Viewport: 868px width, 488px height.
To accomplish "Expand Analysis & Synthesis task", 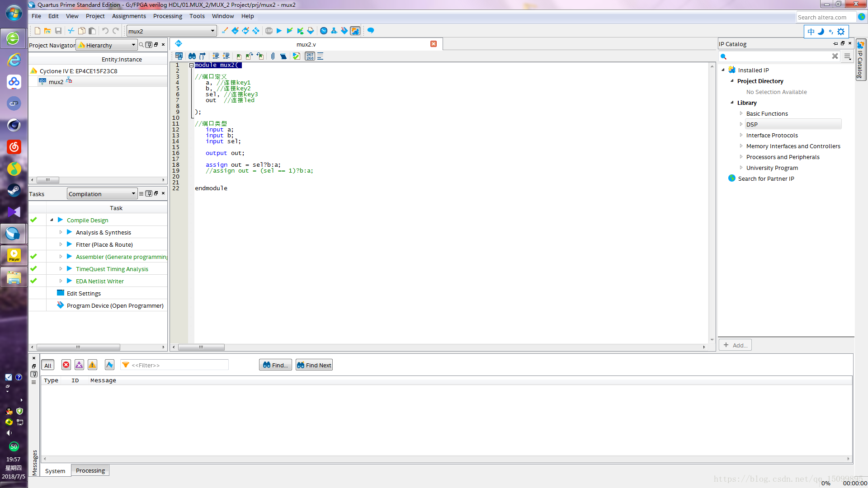I will (x=61, y=232).
